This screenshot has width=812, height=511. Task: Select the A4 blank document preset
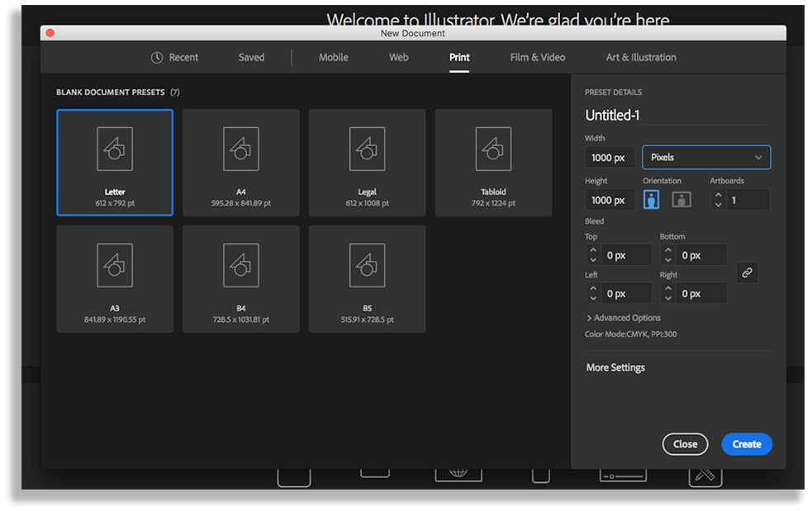coord(241,162)
